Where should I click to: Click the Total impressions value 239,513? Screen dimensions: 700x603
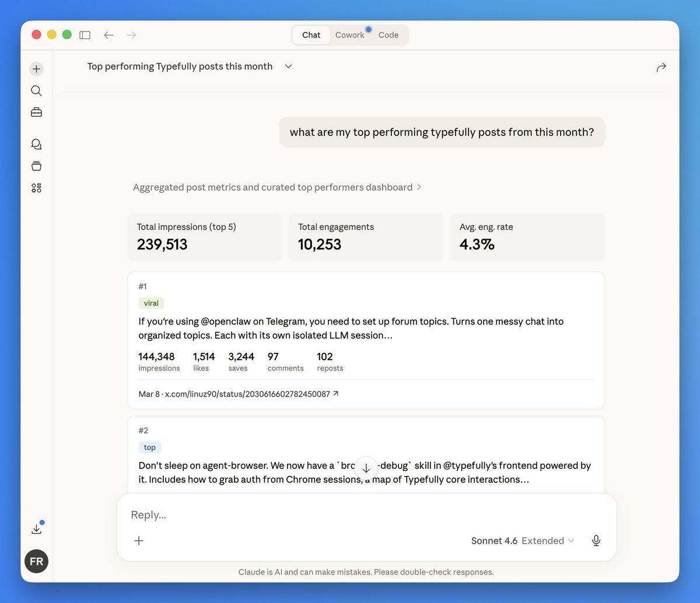coord(162,244)
